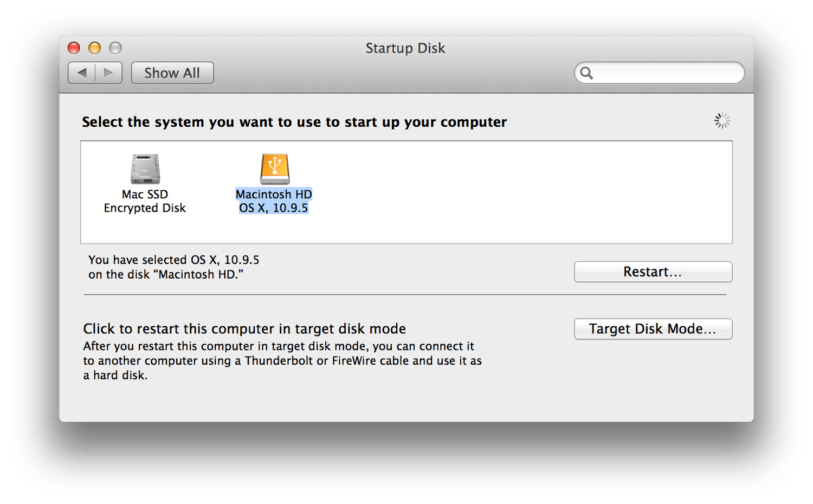The height and width of the screenshot is (504, 813).
Task: Close the Startup Disk window
Action: tap(74, 48)
